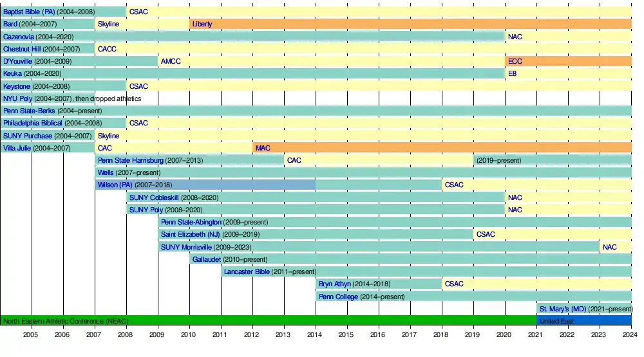Viewport: 644px width, 357px height.
Task: Open the Penn State Harrisburg link
Action: (x=131, y=160)
